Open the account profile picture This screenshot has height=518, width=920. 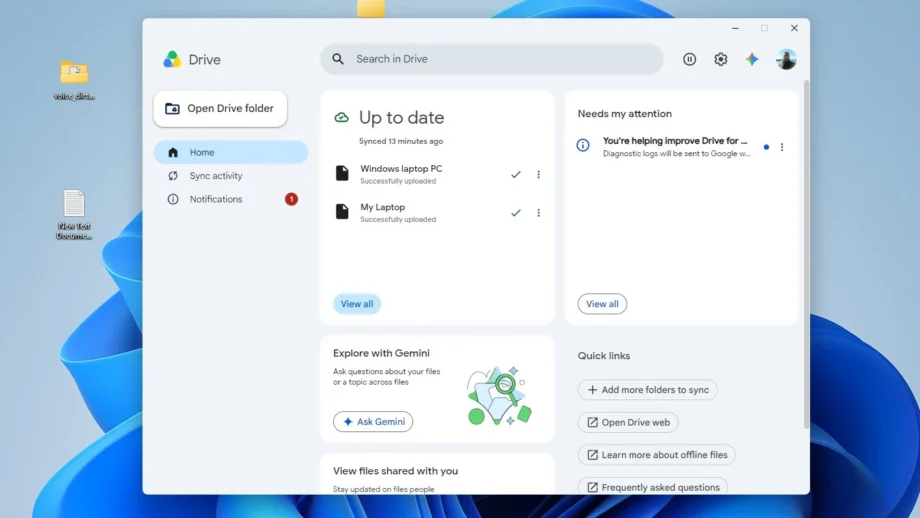point(786,59)
